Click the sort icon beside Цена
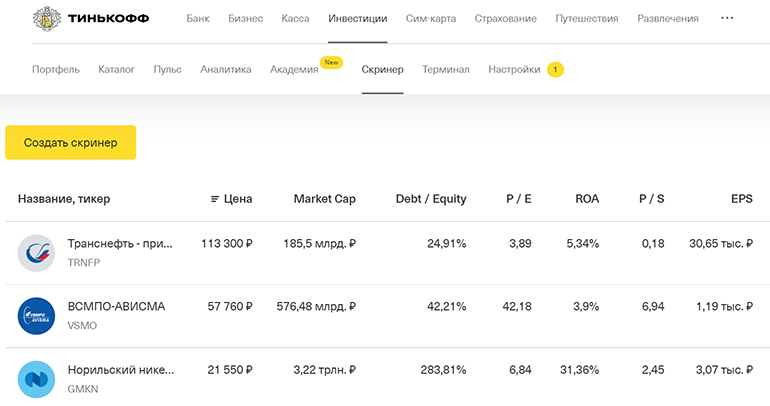The image size is (770, 406). click(215, 199)
